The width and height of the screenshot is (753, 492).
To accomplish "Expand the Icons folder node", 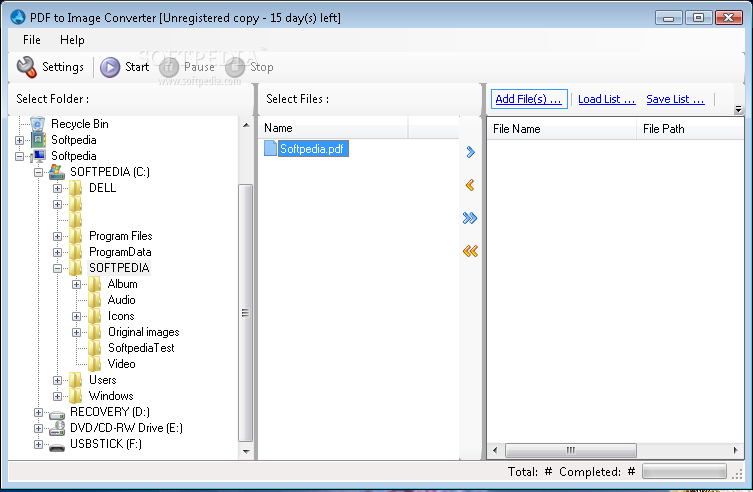I will coord(76,316).
